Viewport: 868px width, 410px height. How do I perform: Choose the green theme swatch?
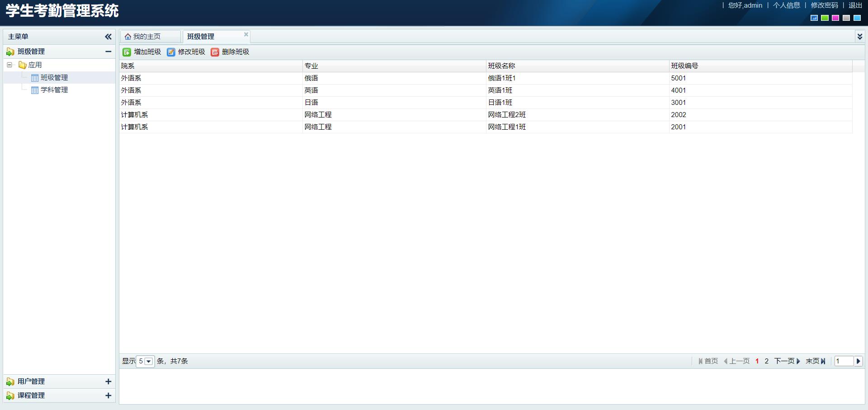825,18
